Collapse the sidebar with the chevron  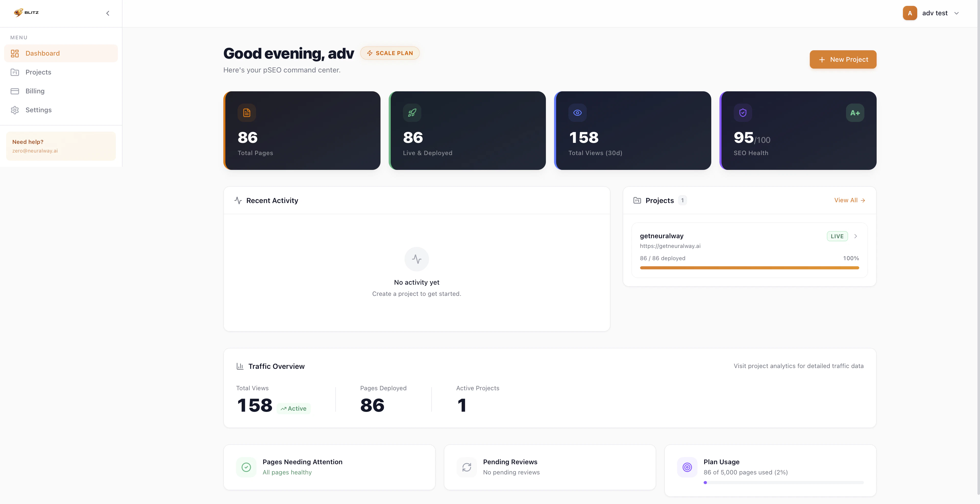[108, 13]
